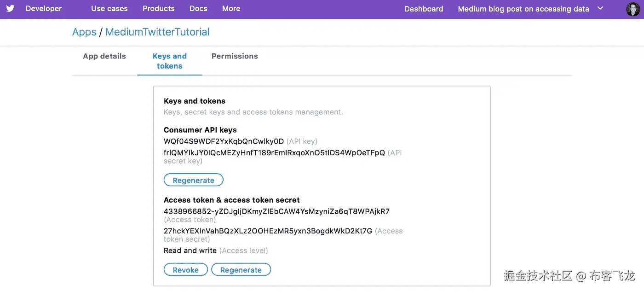Regenerate the consumer API keys
Image resolution: width=644 pixels, height=291 pixels.
point(194,180)
